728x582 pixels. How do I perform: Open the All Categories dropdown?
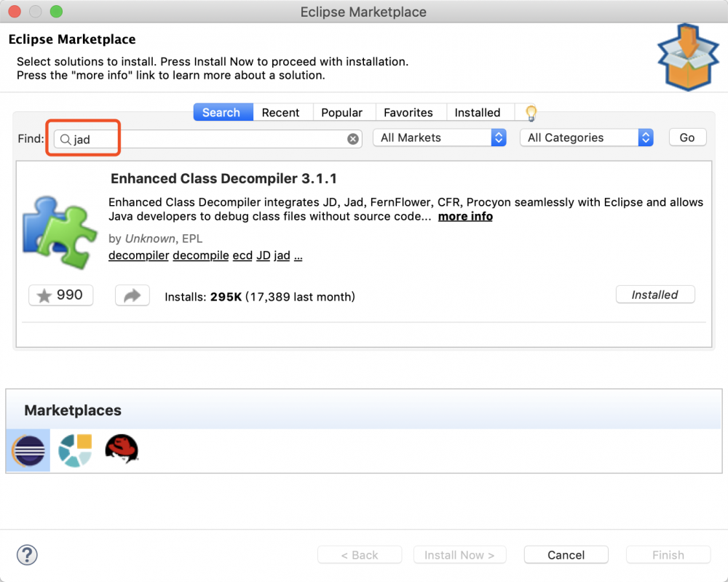(x=586, y=137)
